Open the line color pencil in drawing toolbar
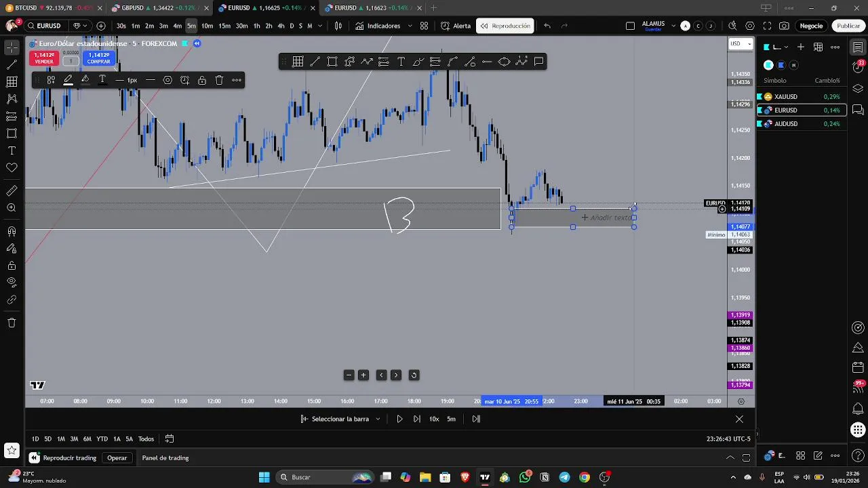The width and height of the screenshot is (868, 488). pos(68,80)
